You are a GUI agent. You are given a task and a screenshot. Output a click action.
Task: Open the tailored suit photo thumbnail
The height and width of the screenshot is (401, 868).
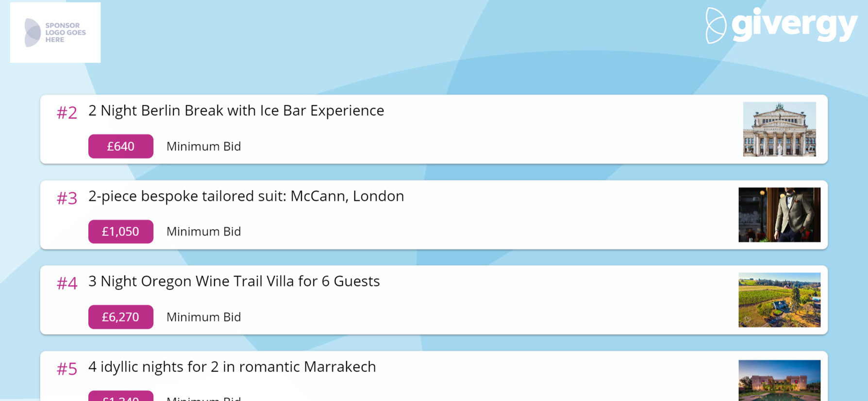pyautogui.click(x=779, y=215)
